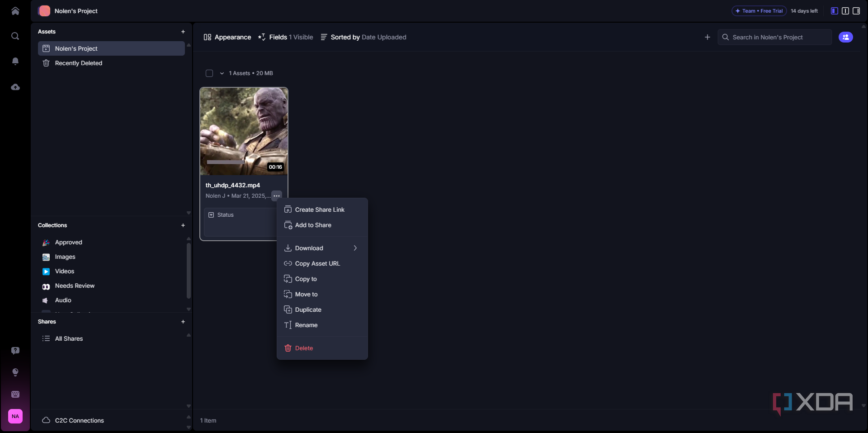Choose Copy to menu entry

pos(322,279)
